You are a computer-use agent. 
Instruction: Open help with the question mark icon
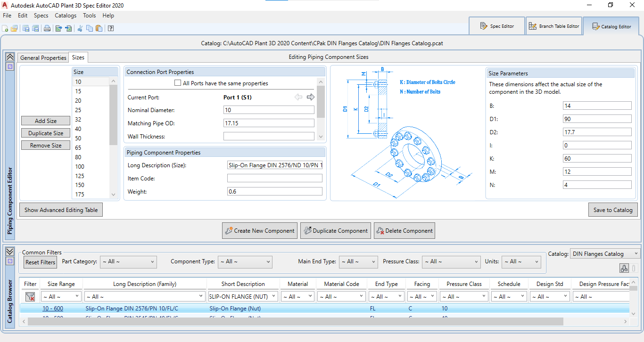[111, 28]
